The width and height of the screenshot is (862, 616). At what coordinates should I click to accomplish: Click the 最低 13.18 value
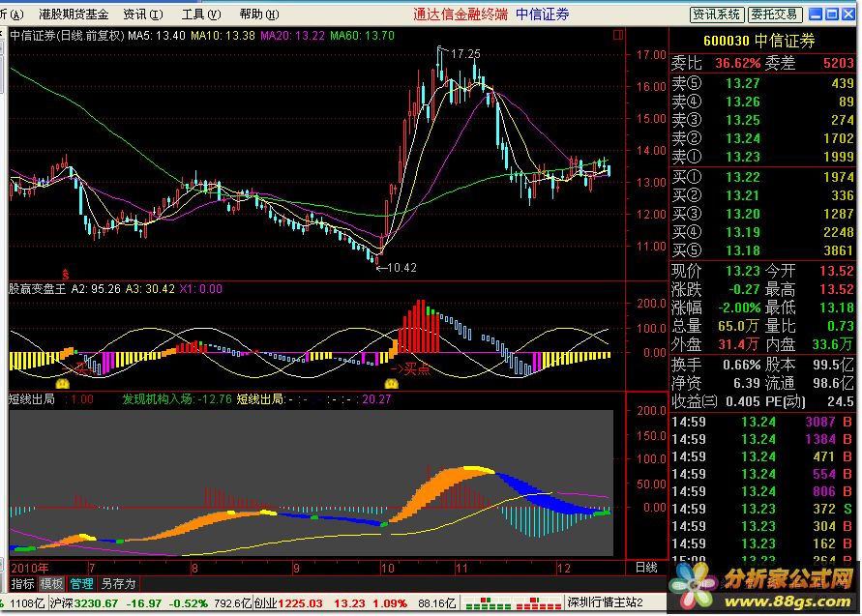point(837,308)
